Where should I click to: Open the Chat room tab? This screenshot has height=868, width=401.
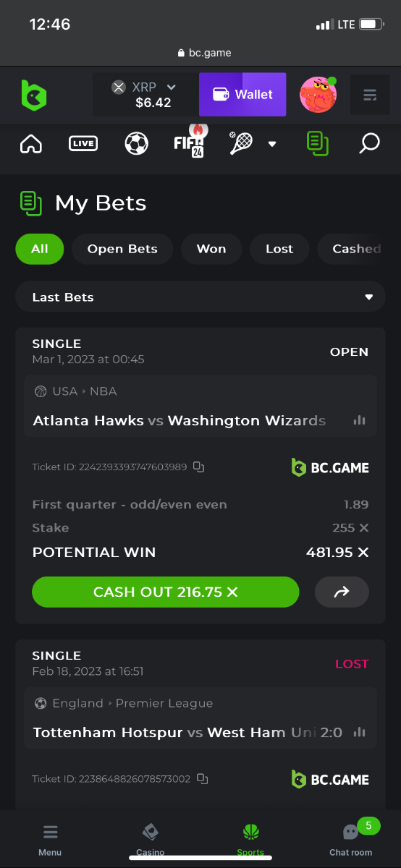coord(351,839)
